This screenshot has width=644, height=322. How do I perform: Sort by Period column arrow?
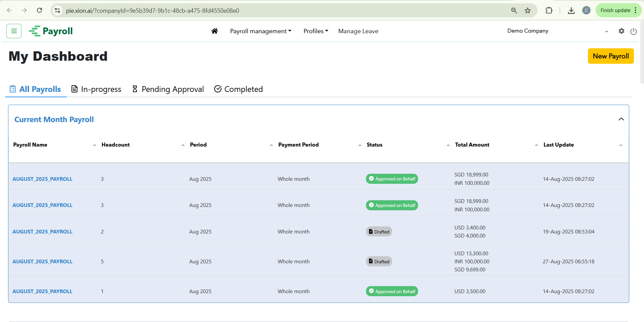(x=271, y=145)
